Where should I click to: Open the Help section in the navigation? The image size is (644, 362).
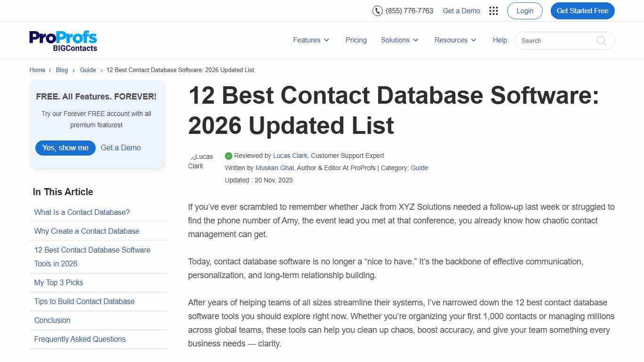tap(500, 40)
